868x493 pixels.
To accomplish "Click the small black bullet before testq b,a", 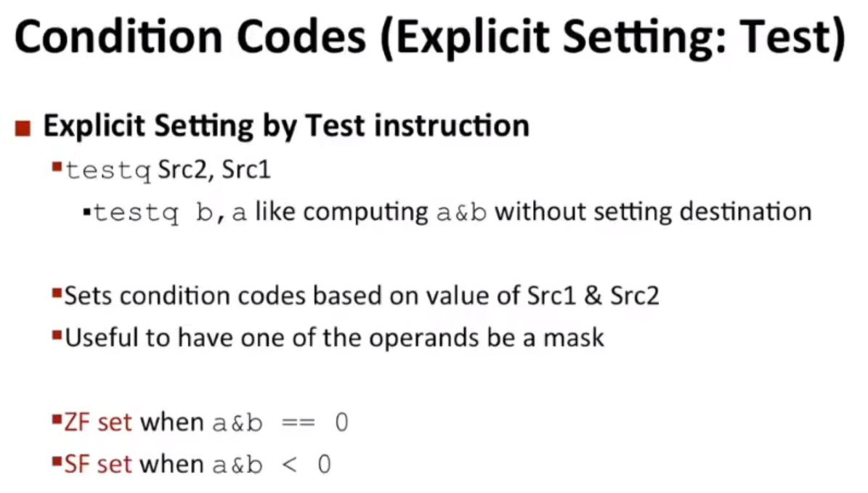I will [86, 211].
